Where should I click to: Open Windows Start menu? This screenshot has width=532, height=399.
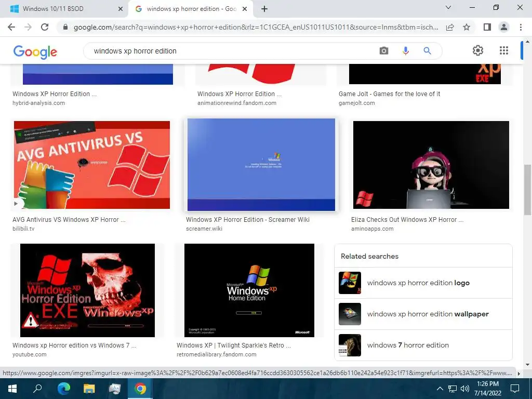click(12, 389)
